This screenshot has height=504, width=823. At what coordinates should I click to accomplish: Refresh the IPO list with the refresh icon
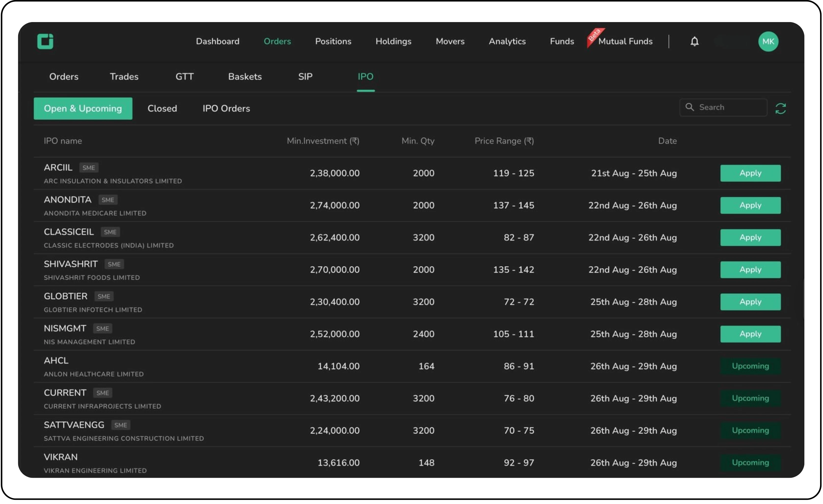(x=781, y=108)
